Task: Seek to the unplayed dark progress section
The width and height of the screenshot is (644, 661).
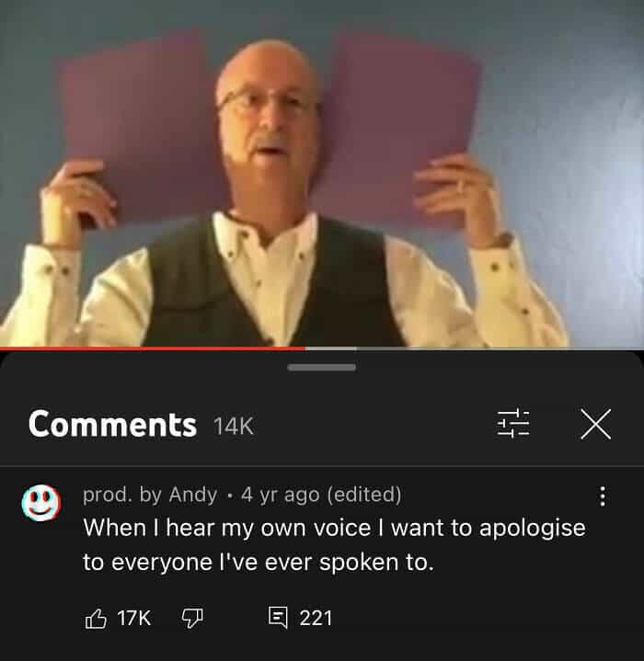Action: (x=500, y=348)
